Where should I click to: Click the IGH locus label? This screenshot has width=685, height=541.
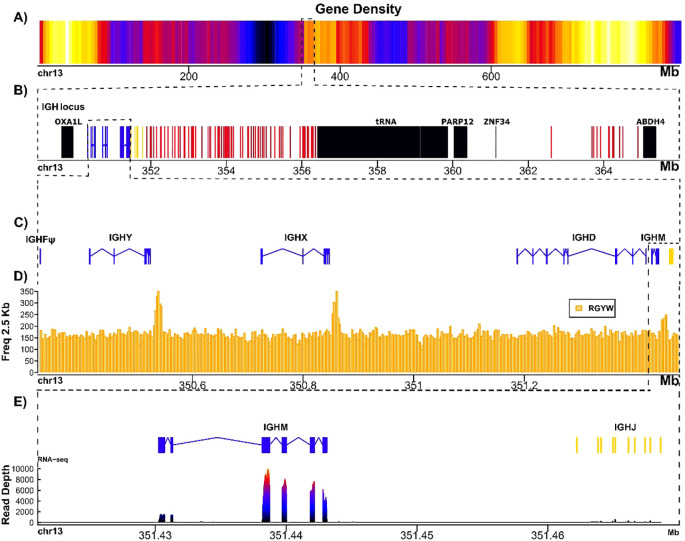pyautogui.click(x=63, y=107)
